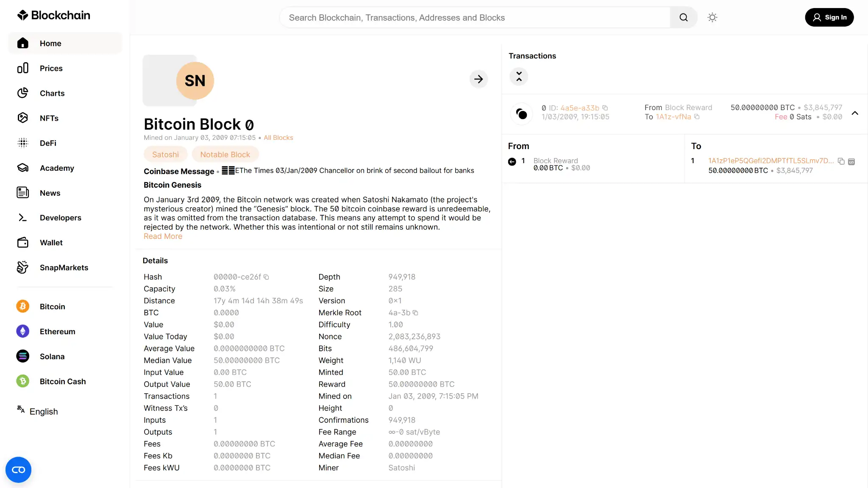868x488 pixels.
Task: Click the Weight value 1,140 WU
Action: tap(405, 360)
